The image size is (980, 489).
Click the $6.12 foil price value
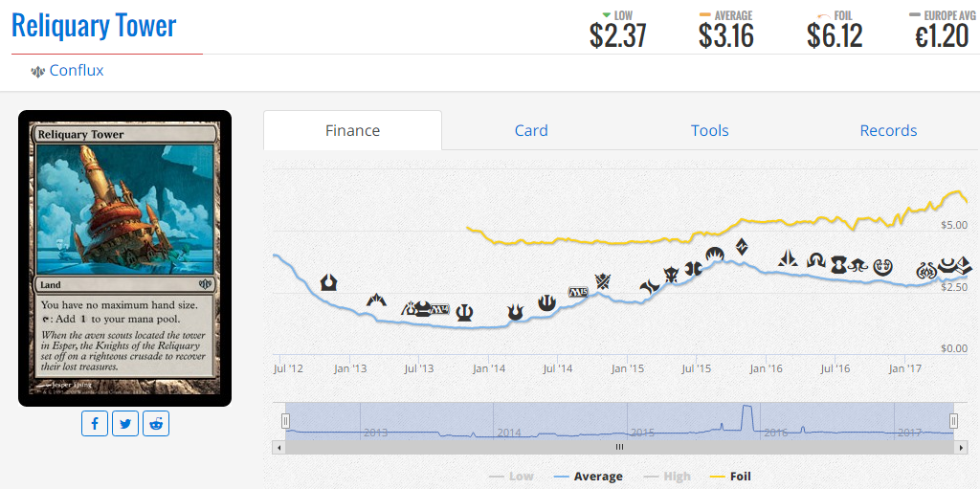point(835,35)
